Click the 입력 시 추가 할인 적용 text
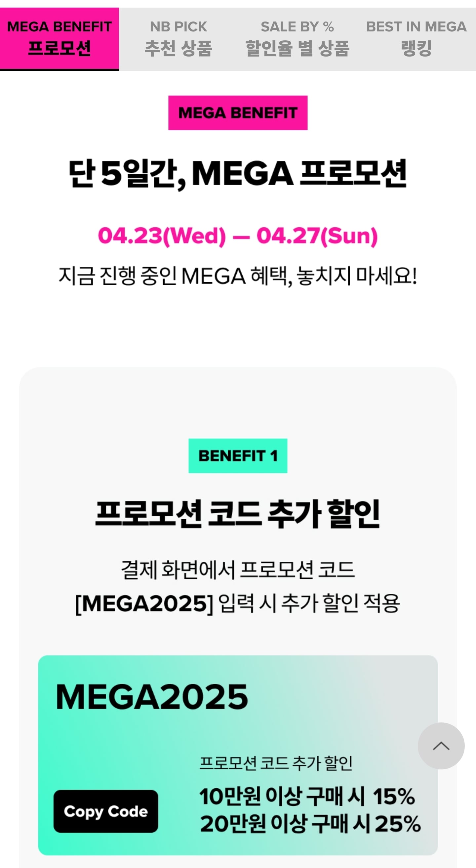476x868 pixels. tap(309, 603)
